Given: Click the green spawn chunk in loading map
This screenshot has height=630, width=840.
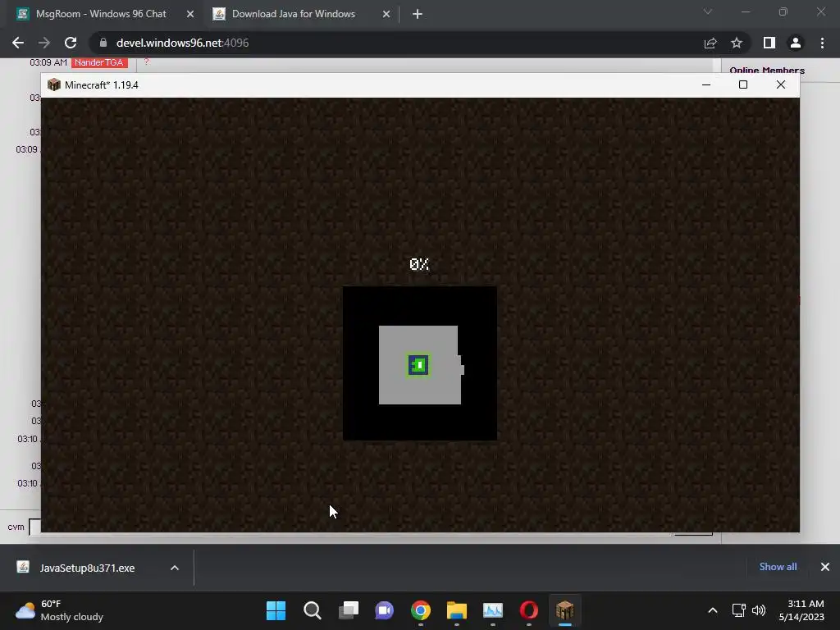Looking at the screenshot, I should tap(418, 365).
